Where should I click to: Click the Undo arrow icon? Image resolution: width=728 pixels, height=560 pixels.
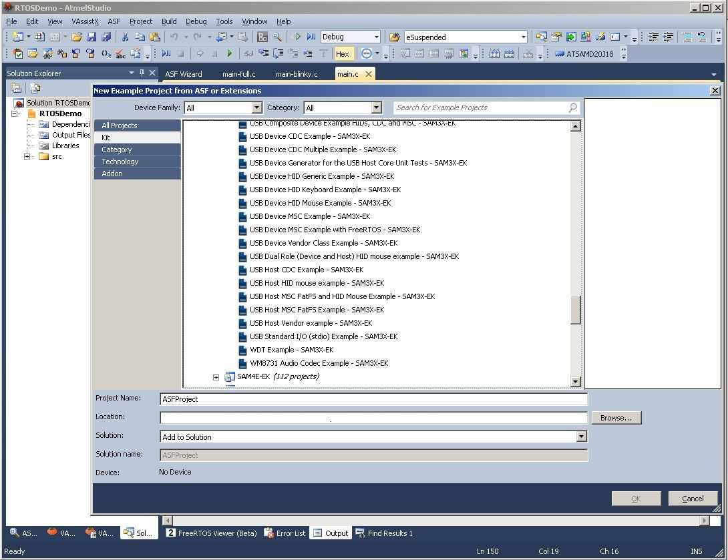point(174,37)
